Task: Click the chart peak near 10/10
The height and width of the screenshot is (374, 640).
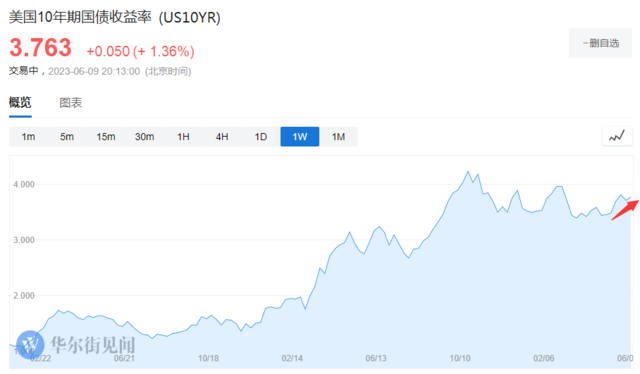Action: pyautogui.click(x=468, y=172)
